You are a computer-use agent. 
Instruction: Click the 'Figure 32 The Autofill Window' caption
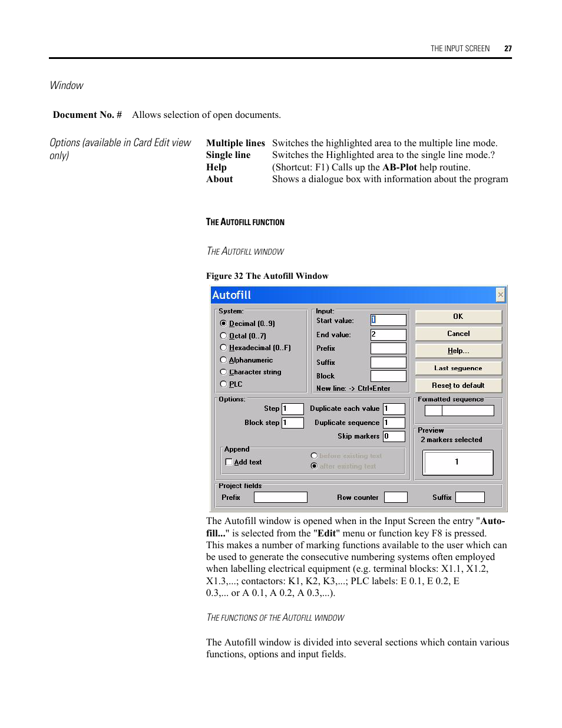tap(267, 276)
